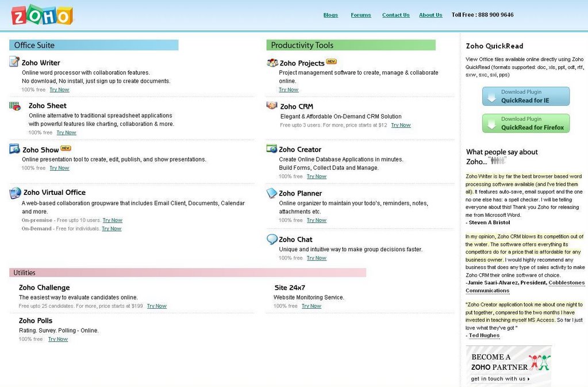Image resolution: width=588 pixels, height=387 pixels.
Task: Click the Productivity Tools section header
Action: point(351,45)
